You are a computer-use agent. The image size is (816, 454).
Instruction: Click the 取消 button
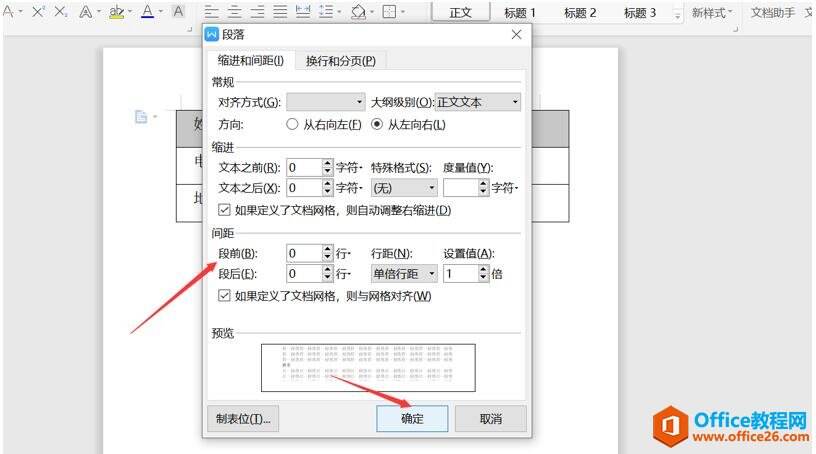[490, 419]
